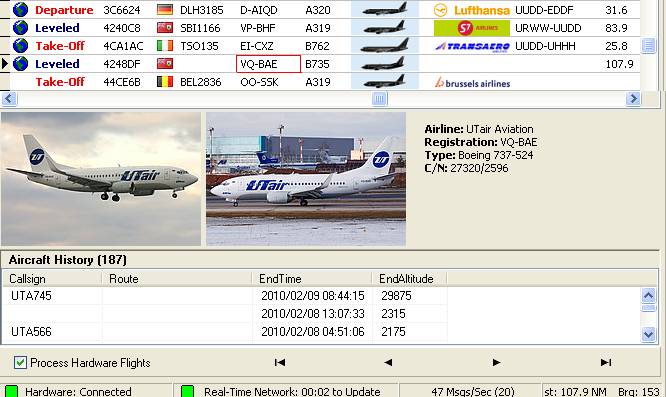Screen dimensions: 666x397
Task: Click the left arrow of horizontal scrollbar
Action: click(9, 99)
